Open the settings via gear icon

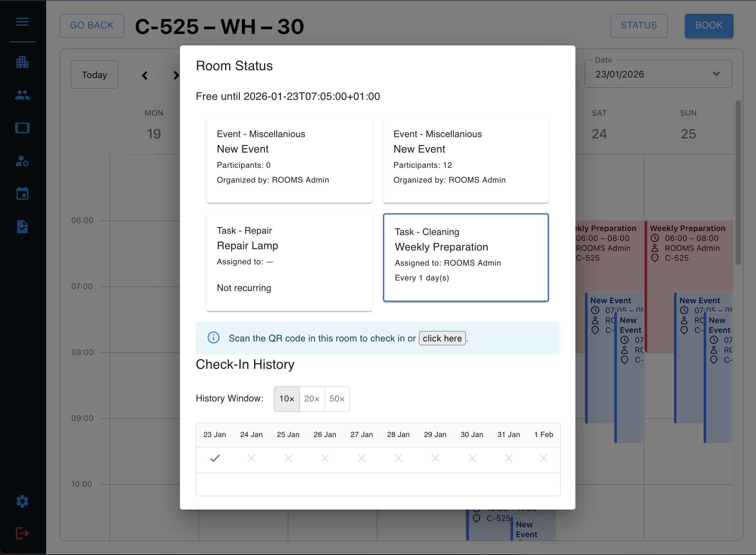[x=22, y=501]
